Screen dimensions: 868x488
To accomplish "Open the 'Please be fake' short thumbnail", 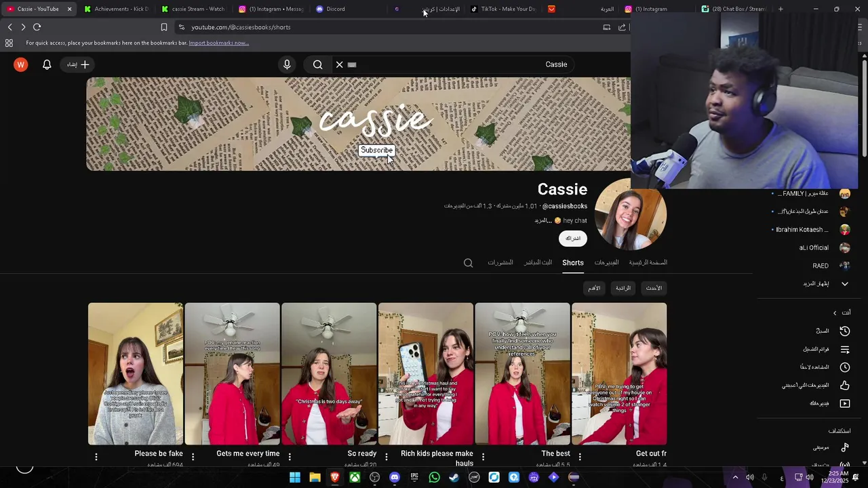I will (x=136, y=373).
